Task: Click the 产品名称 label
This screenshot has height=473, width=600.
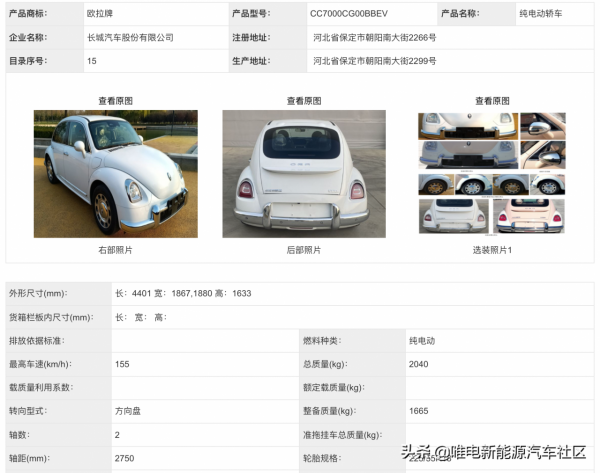Action: [x=460, y=13]
